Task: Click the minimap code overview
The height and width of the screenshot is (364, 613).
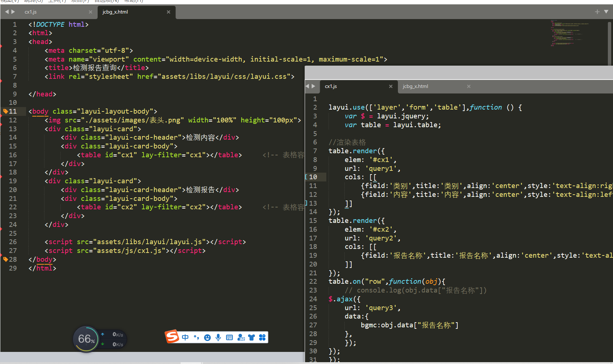Action: [x=569, y=33]
